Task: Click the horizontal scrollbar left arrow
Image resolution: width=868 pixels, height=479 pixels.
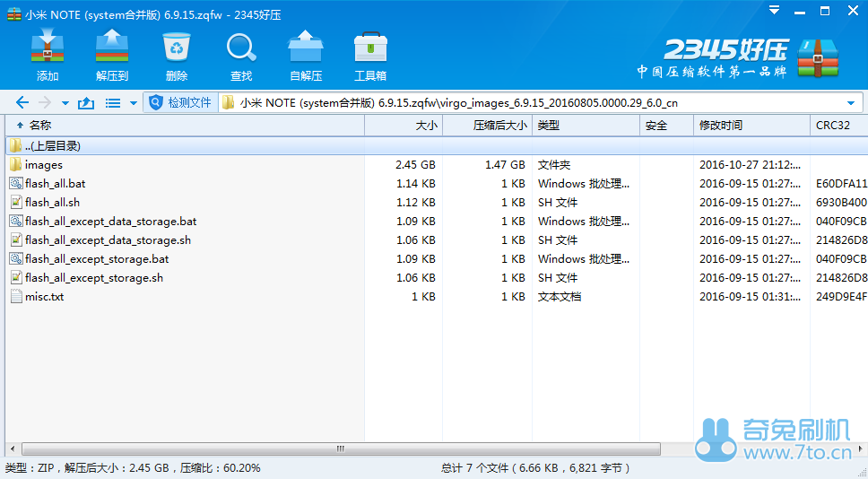Action: pos(13,449)
